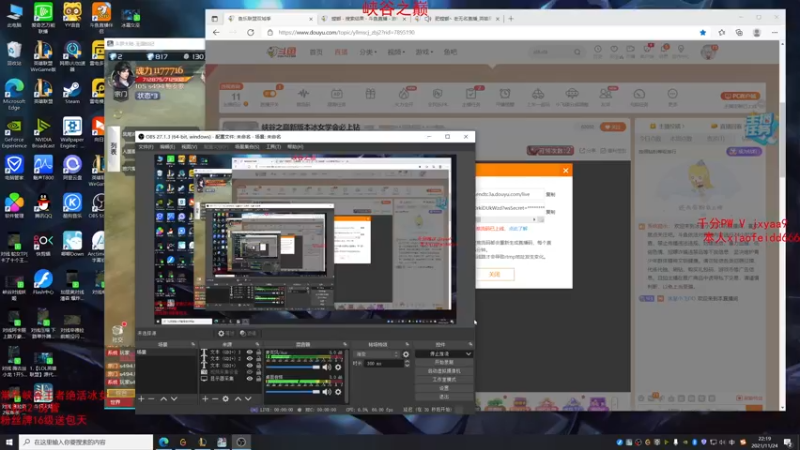Click the 滤镜 filters button above docks
Viewport: 800px width, 450px height.
coord(248,333)
